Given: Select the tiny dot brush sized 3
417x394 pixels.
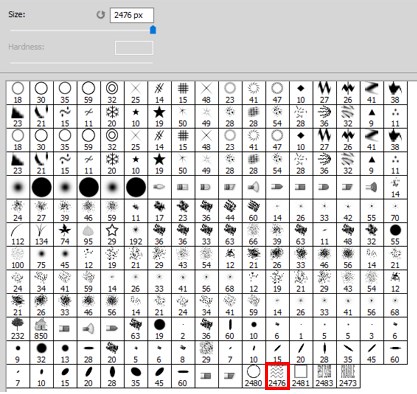Looking at the screenshot, I should coord(372,329).
